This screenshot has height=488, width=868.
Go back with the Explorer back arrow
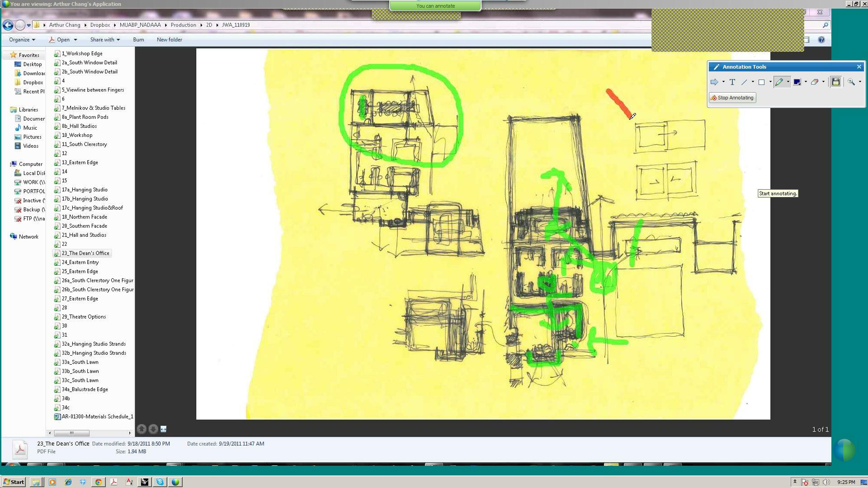pos(8,25)
